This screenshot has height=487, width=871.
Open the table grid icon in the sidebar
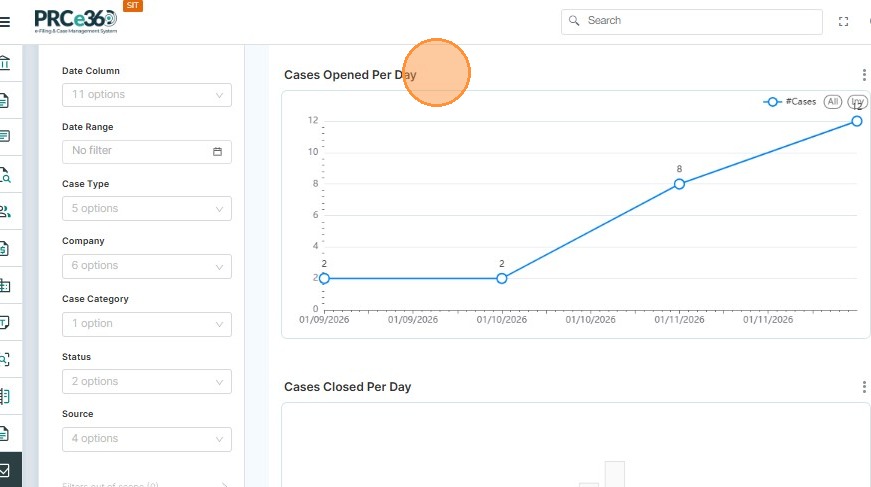[5, 286]
